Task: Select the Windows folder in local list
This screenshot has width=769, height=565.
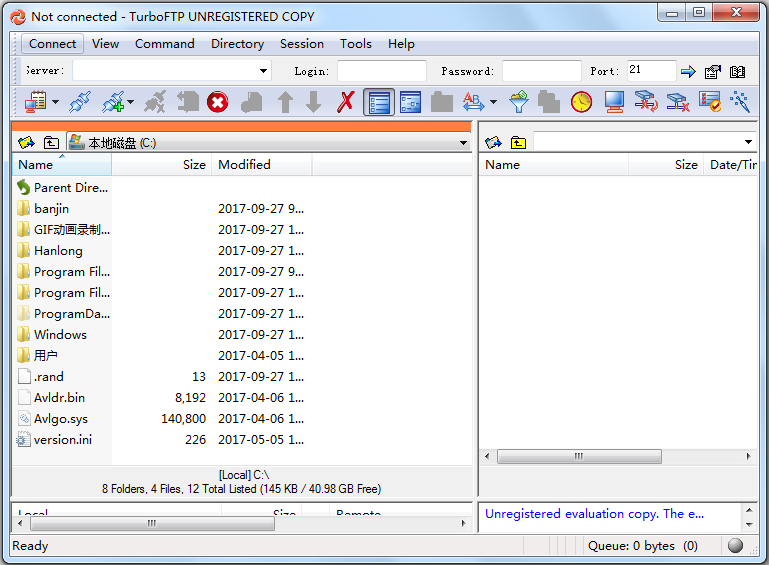Action: (x=60, y=335)
